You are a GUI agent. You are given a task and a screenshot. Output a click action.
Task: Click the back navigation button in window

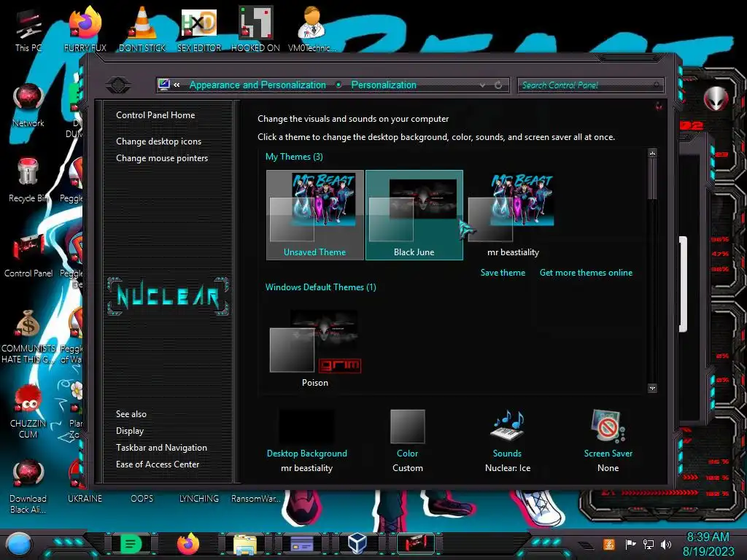point(118,85)
